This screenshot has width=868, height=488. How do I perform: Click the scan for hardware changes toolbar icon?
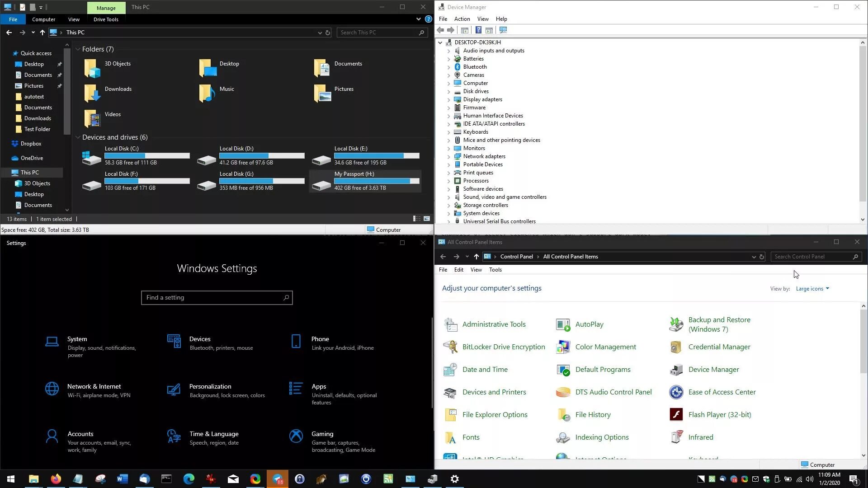coord(503,30)
